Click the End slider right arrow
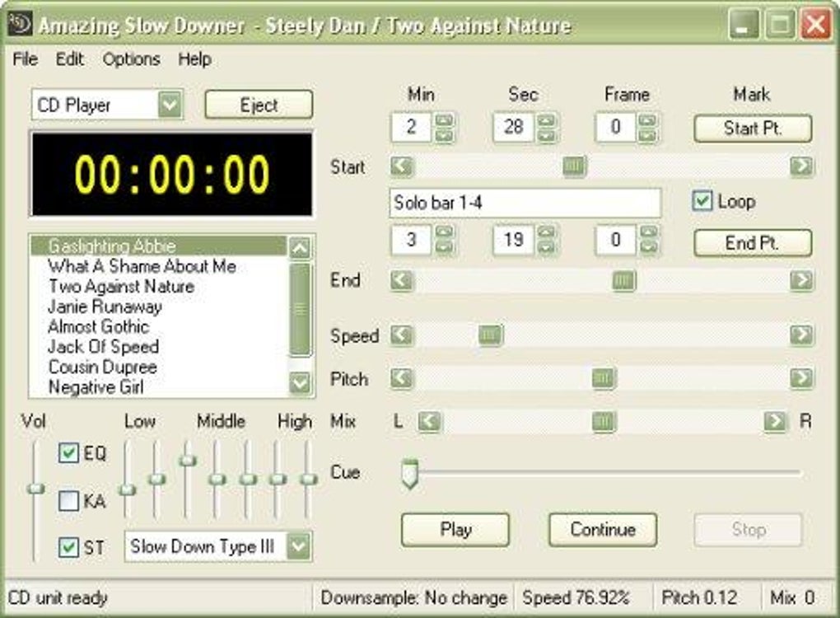 [801, 280]
